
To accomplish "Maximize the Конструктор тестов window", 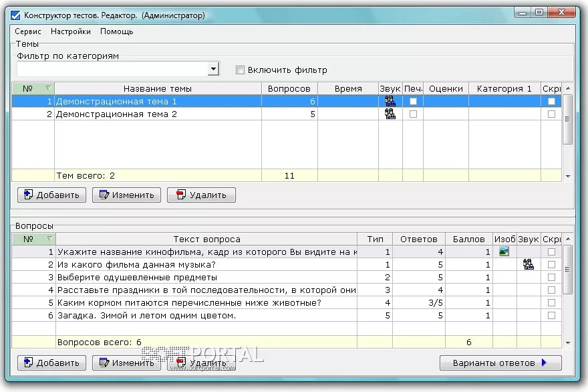I will (x=539, y=13).
